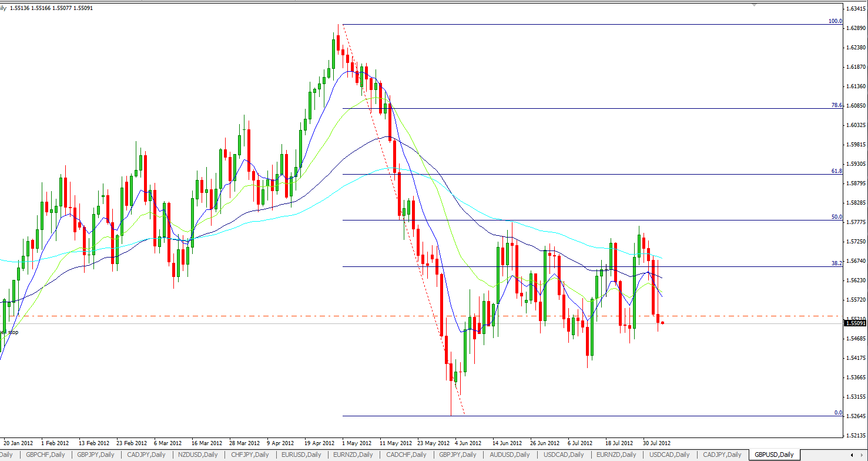The height and width of the screenshot is (461, 868).
Task: Click the 20 Jan 2012 date label
Action: pos(18,443)
